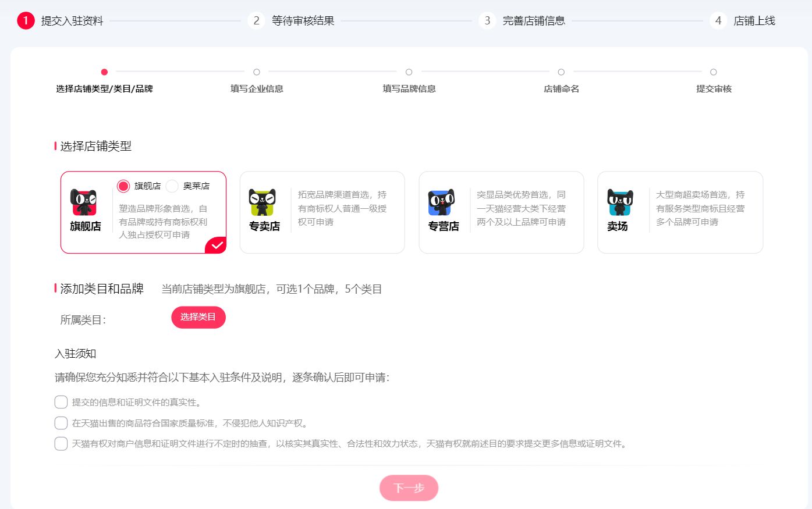Click step 4 circle 店铺上线
Image resolution: width=812 pixels, height=509 pixels.
point(718,21)
